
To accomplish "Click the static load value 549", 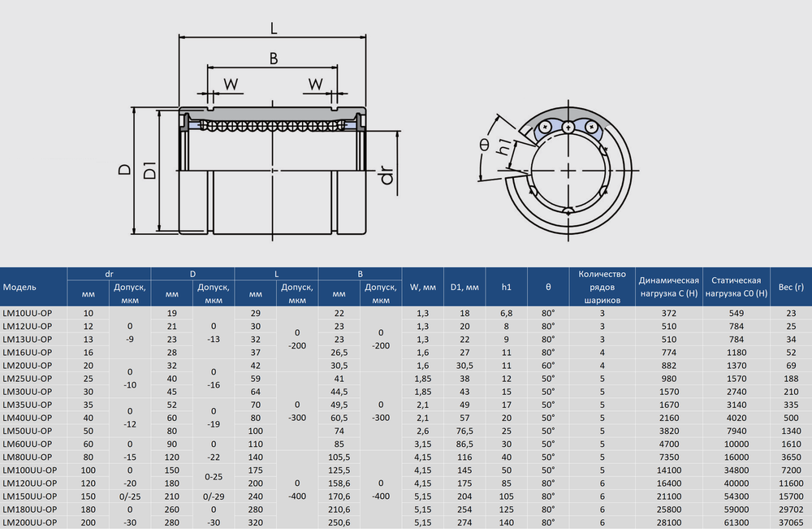I will pyautogui.click(x=736, y=313).
